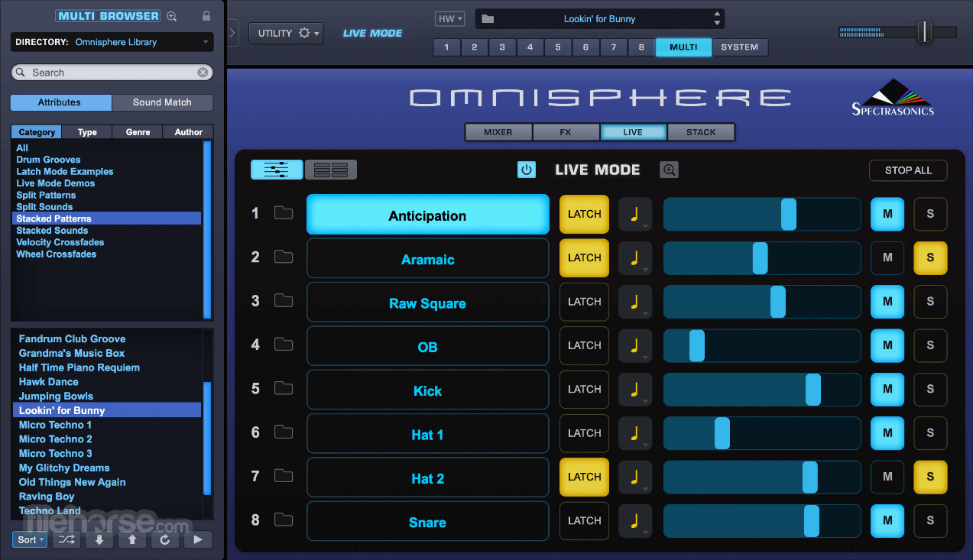Open the folder icon for part 2

[284, 257]
